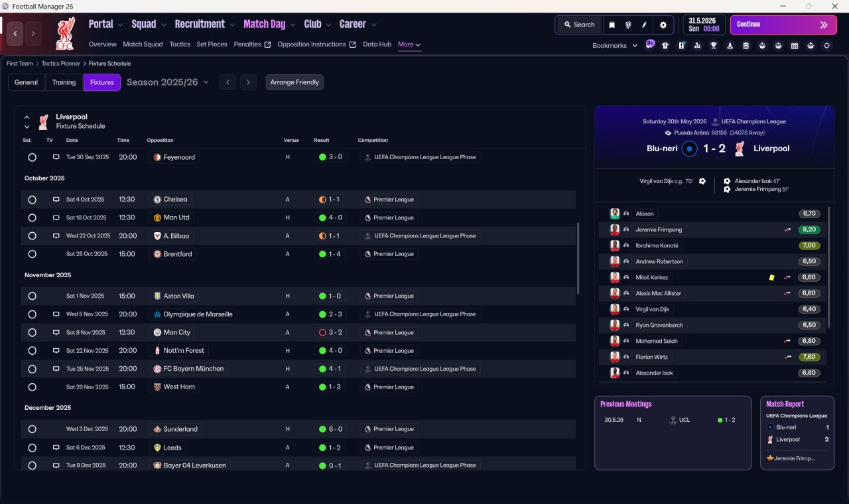Open the Set Pieces submenu item

point(212,44)
